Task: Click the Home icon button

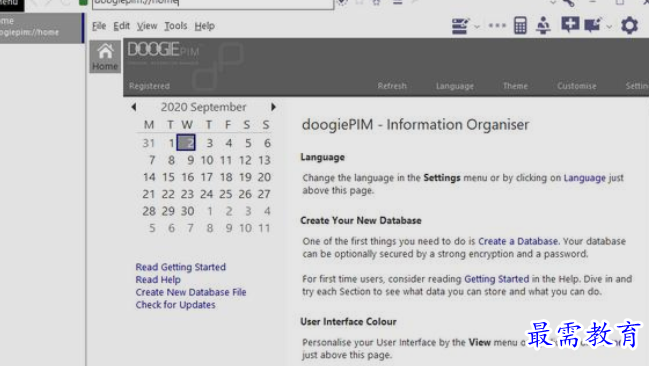Action: point(105,57)
